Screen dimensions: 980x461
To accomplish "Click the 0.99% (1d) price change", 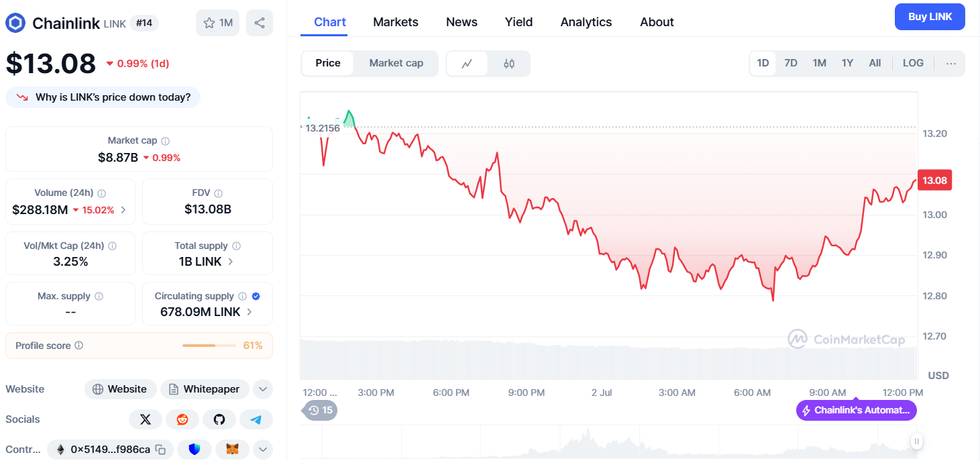I will 138,64.
